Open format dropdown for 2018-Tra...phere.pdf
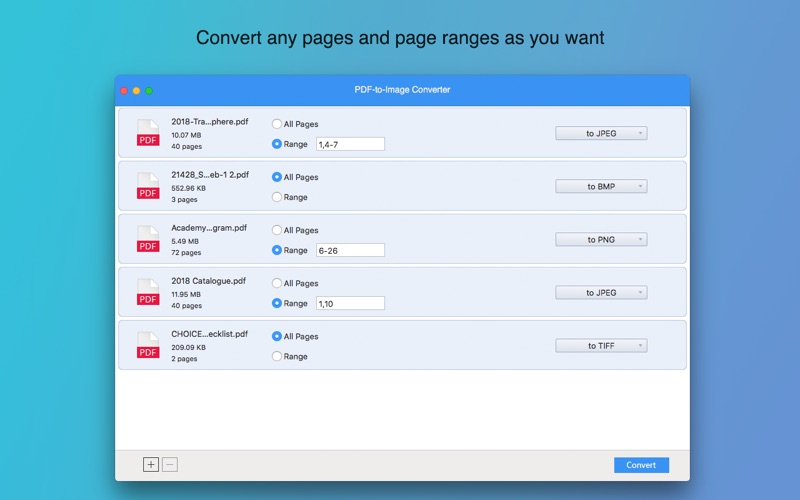 [601, 133]
